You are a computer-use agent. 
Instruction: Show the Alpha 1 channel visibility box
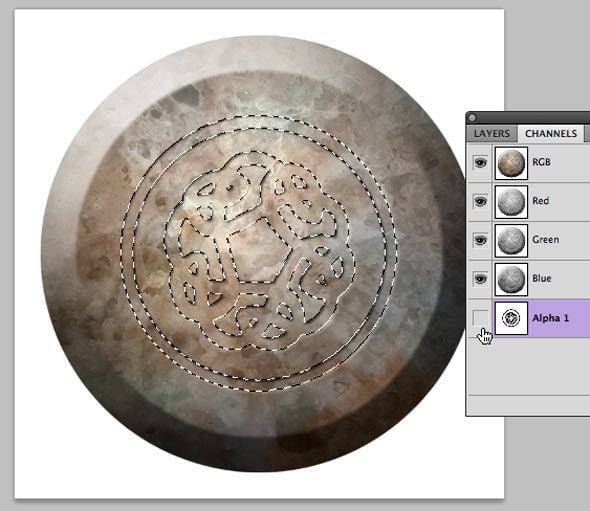(x=480, y=318)
